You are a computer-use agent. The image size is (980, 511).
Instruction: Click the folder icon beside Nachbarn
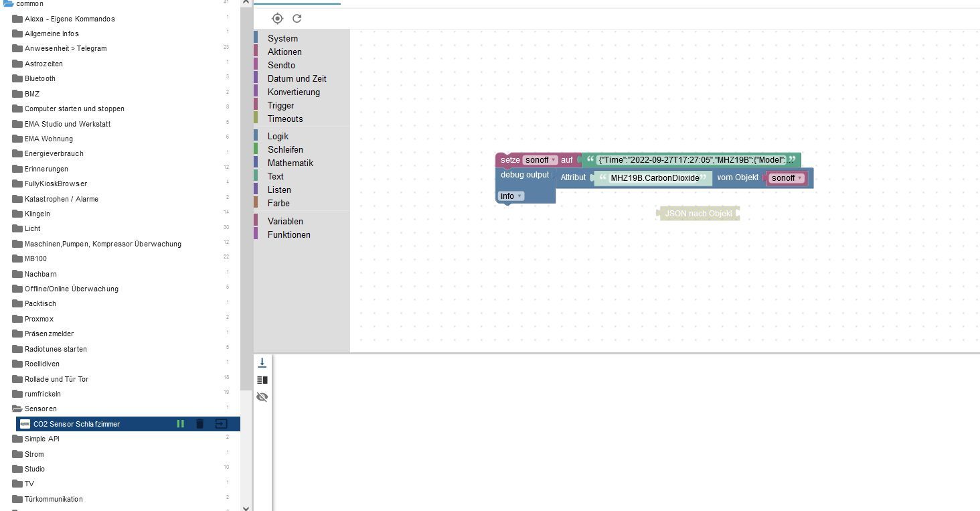17,274
